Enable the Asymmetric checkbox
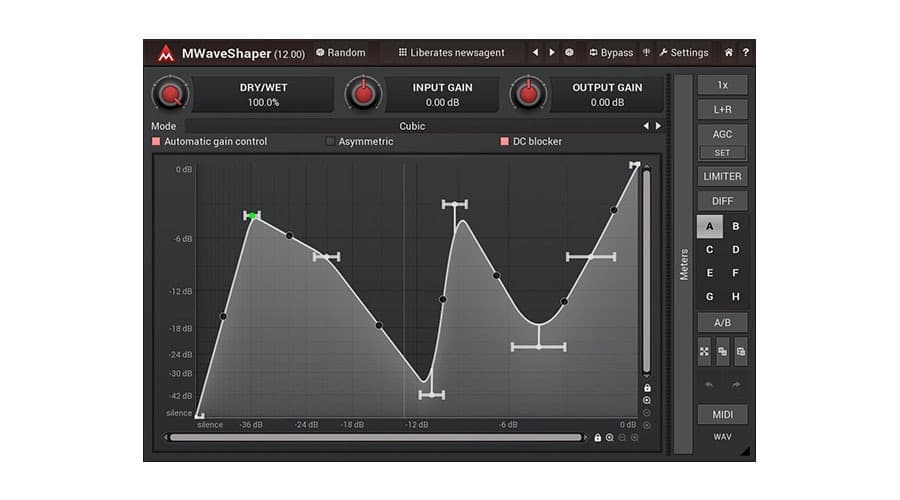 pos(330,141)
